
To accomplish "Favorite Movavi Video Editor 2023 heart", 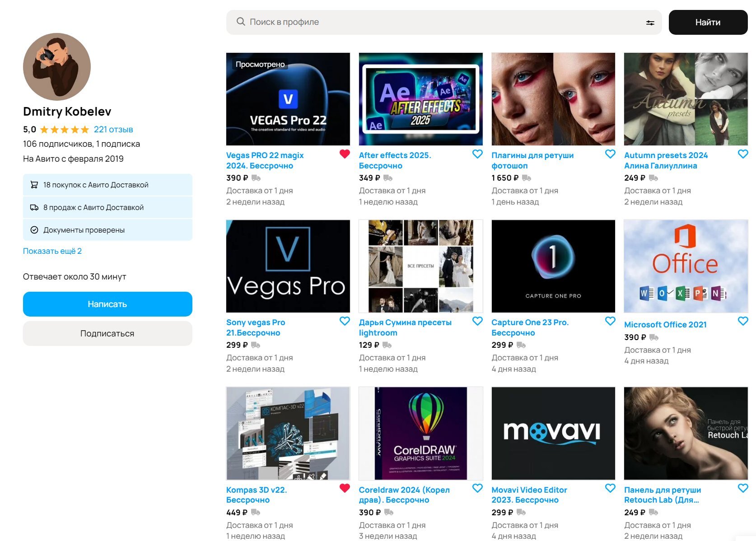I will [x=610, y=488].
